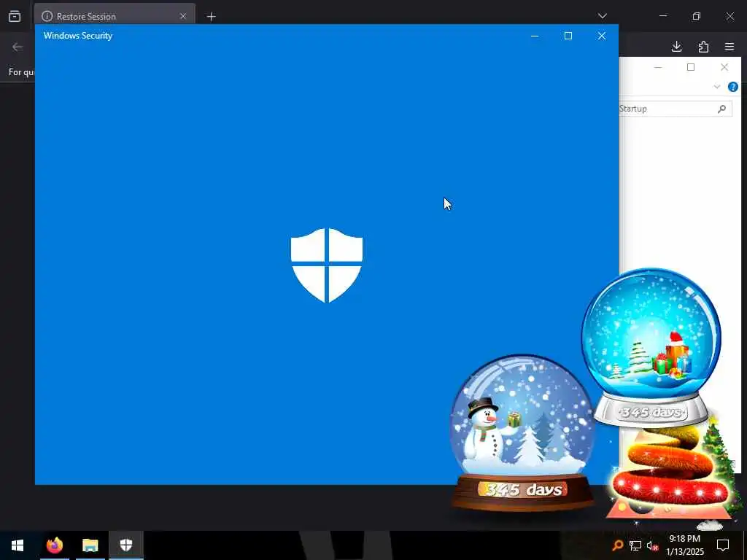The width and height of the screenshot is (747, 560).
Task: Click the File Explorer help question mark
Action: tap(732, 87)
